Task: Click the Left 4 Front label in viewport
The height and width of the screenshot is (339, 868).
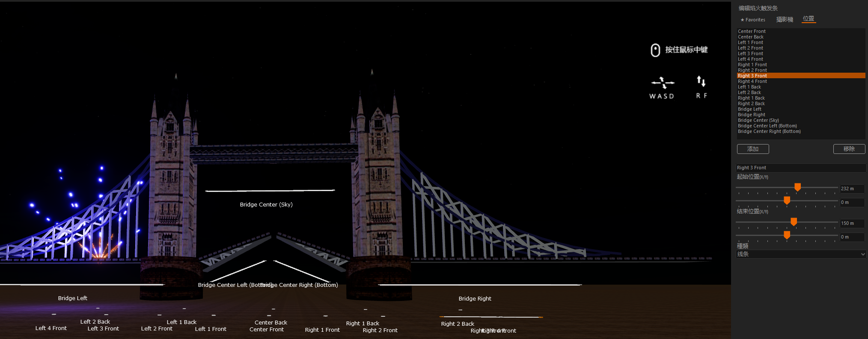Action: point(51,328)
